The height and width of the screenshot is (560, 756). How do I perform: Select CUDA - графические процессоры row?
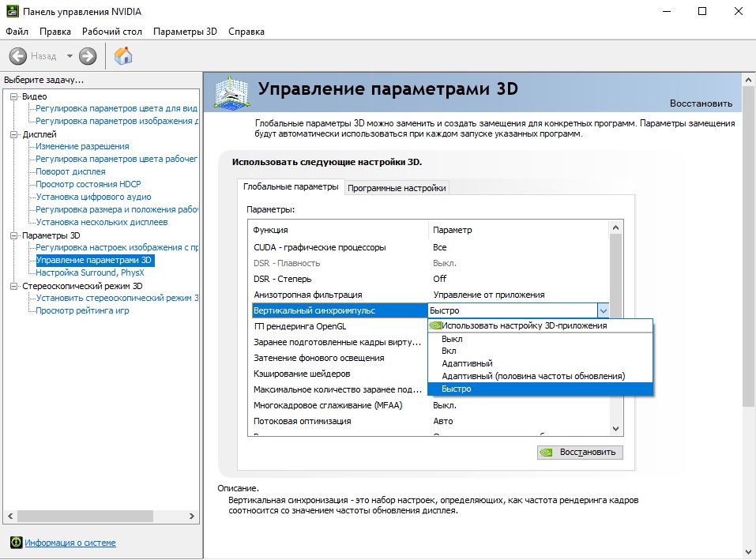click(429, 247)
